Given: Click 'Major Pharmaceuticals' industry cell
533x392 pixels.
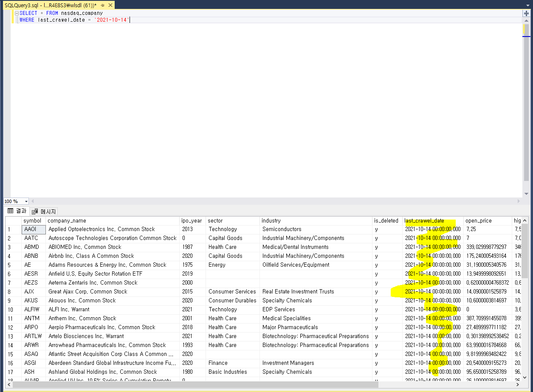Looking at the screenshot, I should (x=316, y=327).
